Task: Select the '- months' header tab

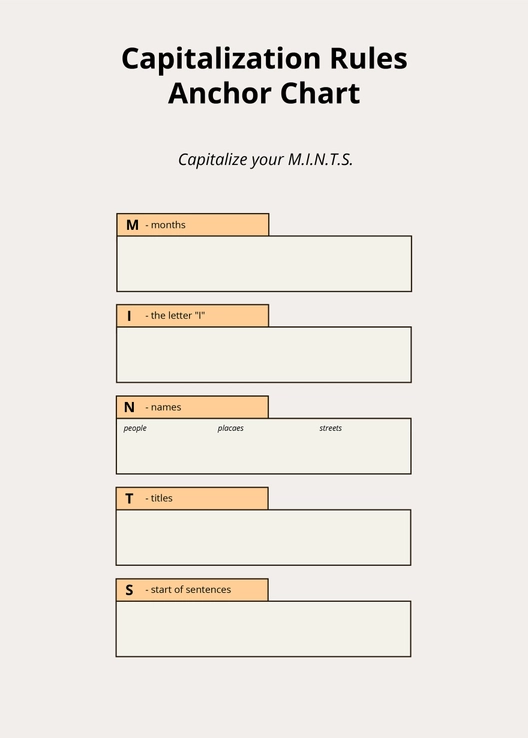Action: coord(193,225)
